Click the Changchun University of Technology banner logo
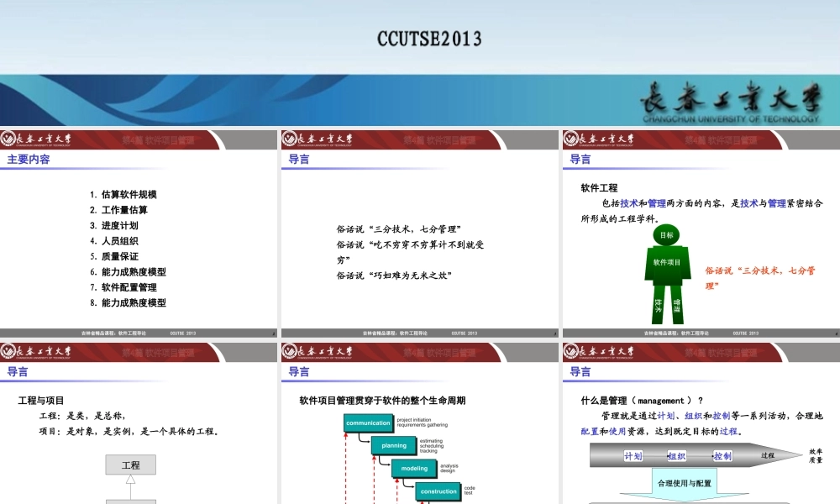This screenshot has width=840, height=504. (x=731, y=102)
